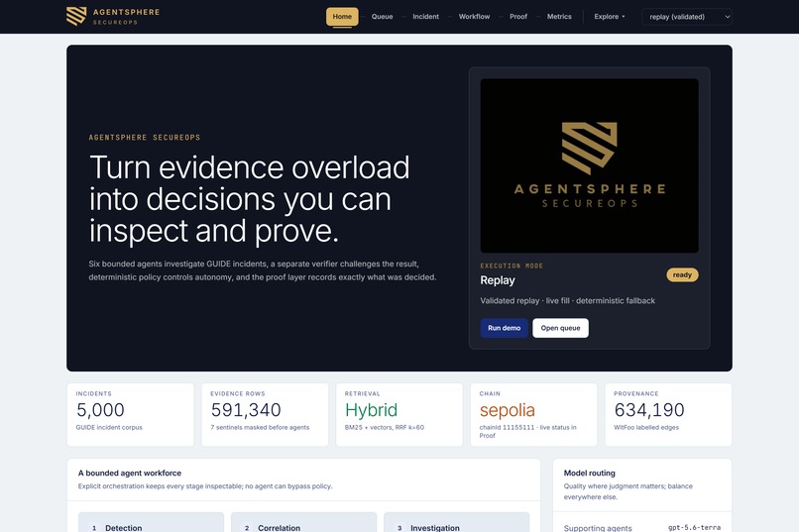The height and width of the screenshot is (532, 799).
Task: Open the Home nav tab
Action: (x=342, y=17)
